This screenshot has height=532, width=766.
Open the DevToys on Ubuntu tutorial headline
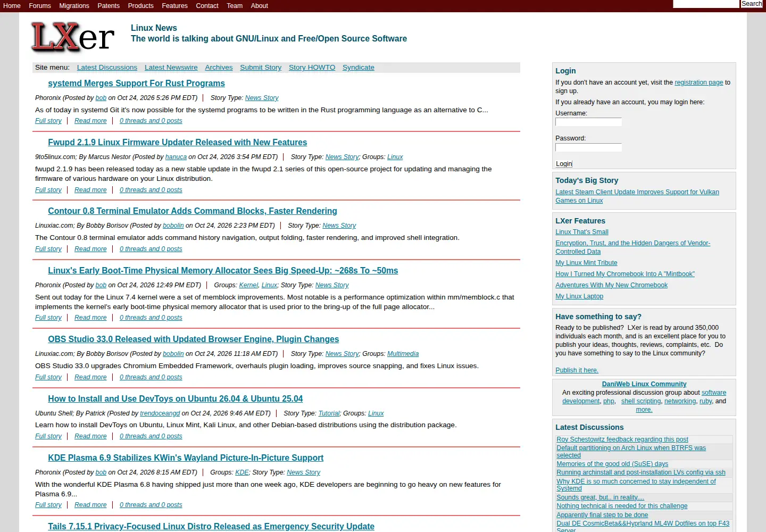[x=175, y=399]
